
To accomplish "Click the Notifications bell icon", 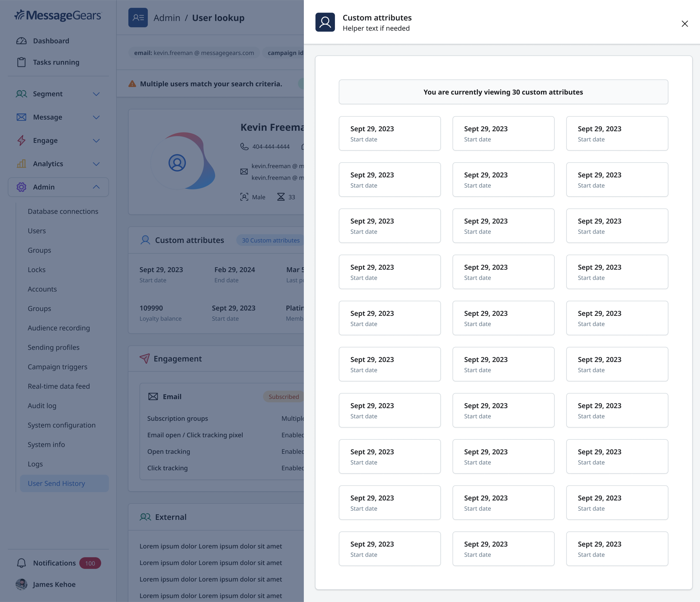I will click(x=21, y=563).
